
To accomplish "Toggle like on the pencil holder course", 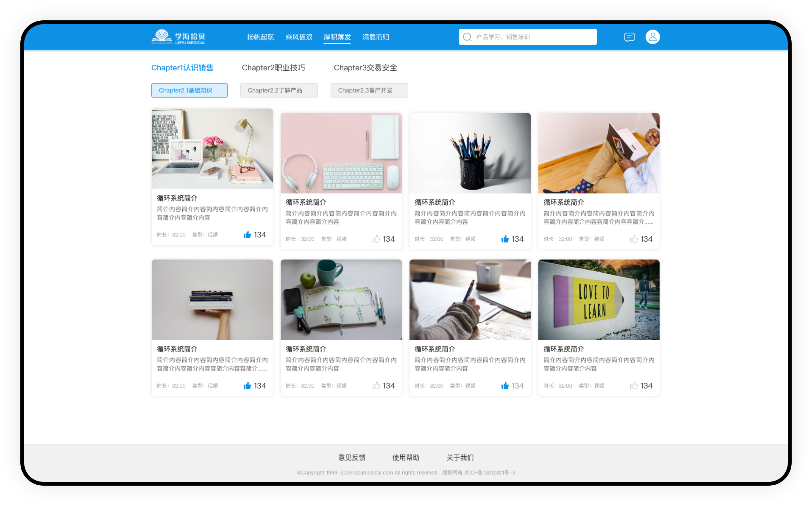I will [505, 239].
